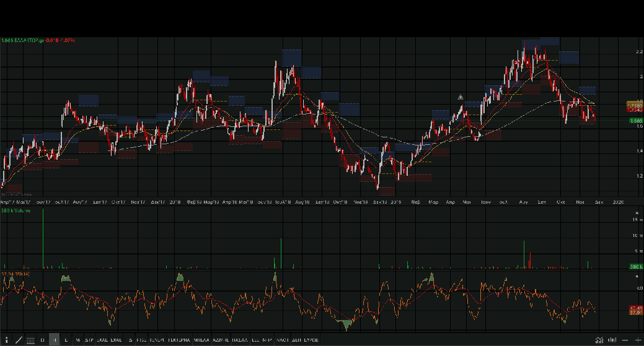The image size is (644, 346).
Task: Click the bar chart style icon
Action: coord(612,340)
